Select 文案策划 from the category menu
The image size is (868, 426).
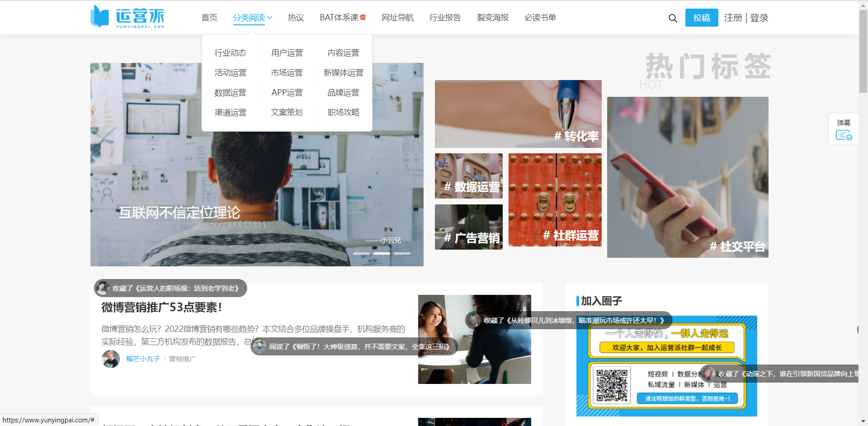pyautogui.click(x=286, y=112)
